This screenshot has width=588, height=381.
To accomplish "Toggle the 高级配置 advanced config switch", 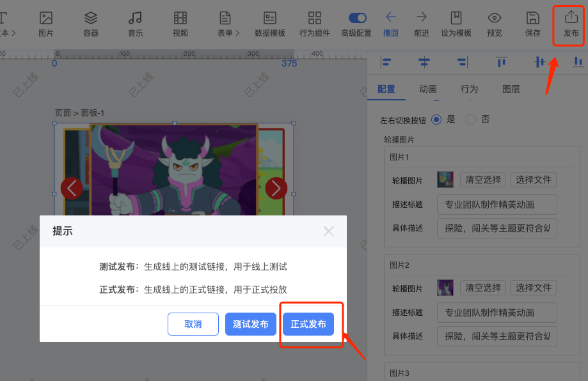I will pyautogui.click(x=357, y=19).
